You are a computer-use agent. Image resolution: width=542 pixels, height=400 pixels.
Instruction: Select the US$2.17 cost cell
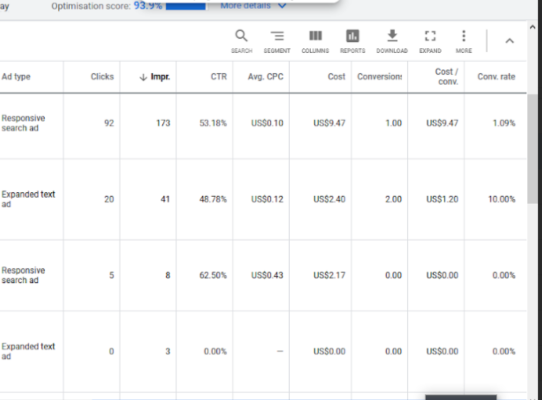point(329,275)
